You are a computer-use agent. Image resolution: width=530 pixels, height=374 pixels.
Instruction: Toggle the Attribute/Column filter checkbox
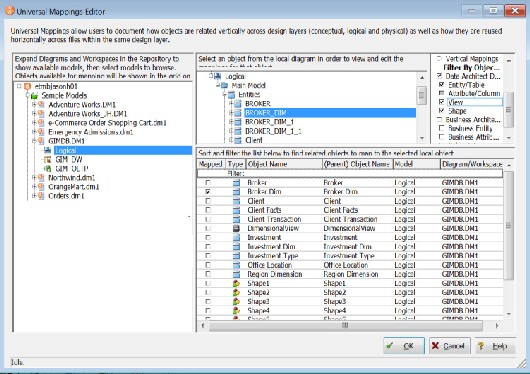click(x=441, y=93)
